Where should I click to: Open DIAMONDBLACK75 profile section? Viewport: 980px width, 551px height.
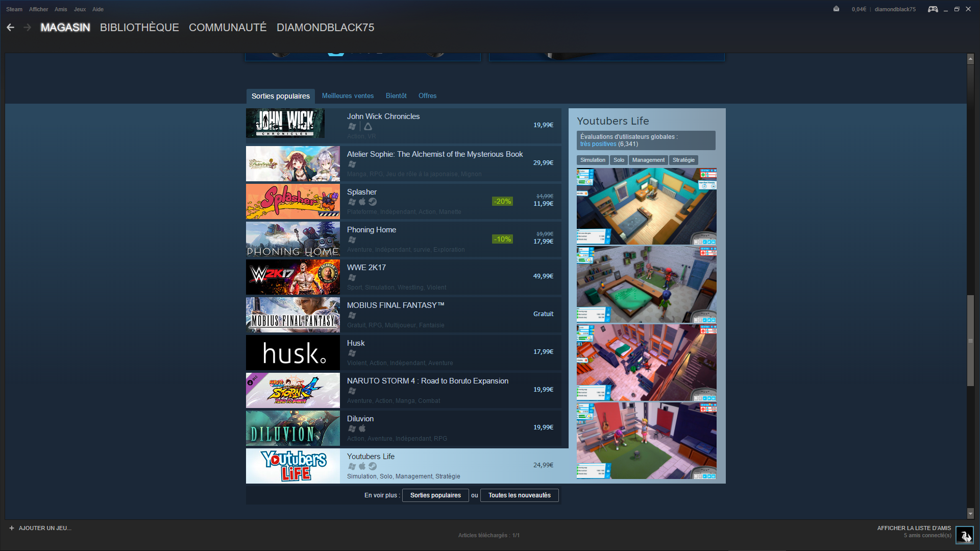[326, 28]
